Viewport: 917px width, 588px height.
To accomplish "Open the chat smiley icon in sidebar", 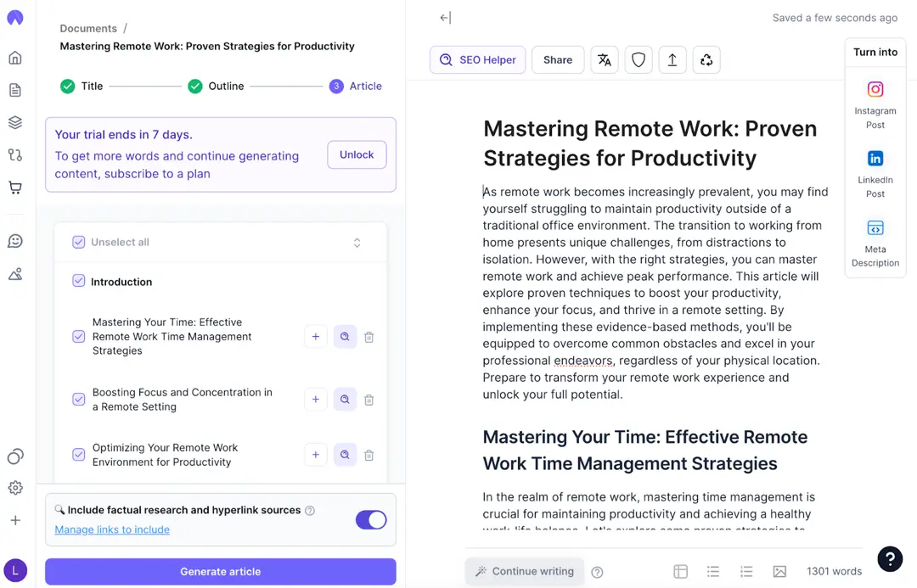I will pos(15,241).
